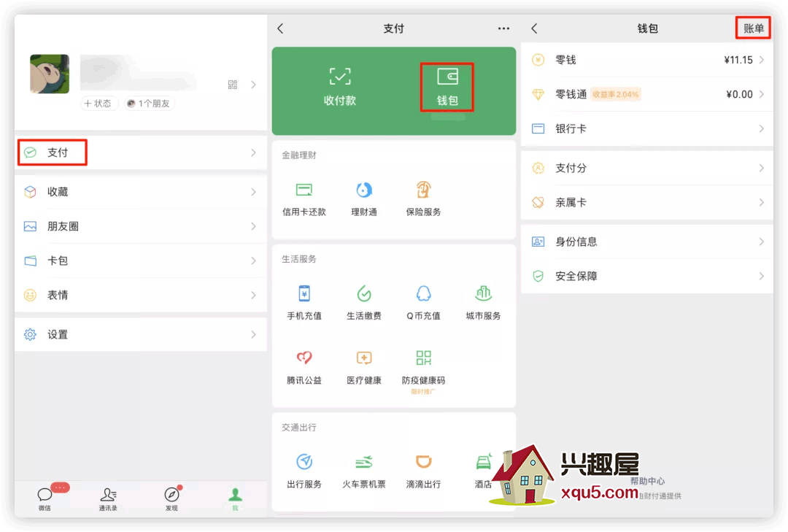788x532 pixels.
Task: Click the + 状态 status button
Action: click(x=98, y=103)
